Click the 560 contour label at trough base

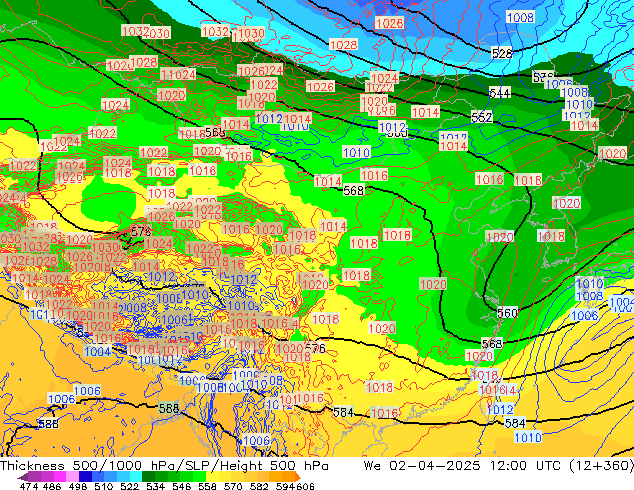507,313
